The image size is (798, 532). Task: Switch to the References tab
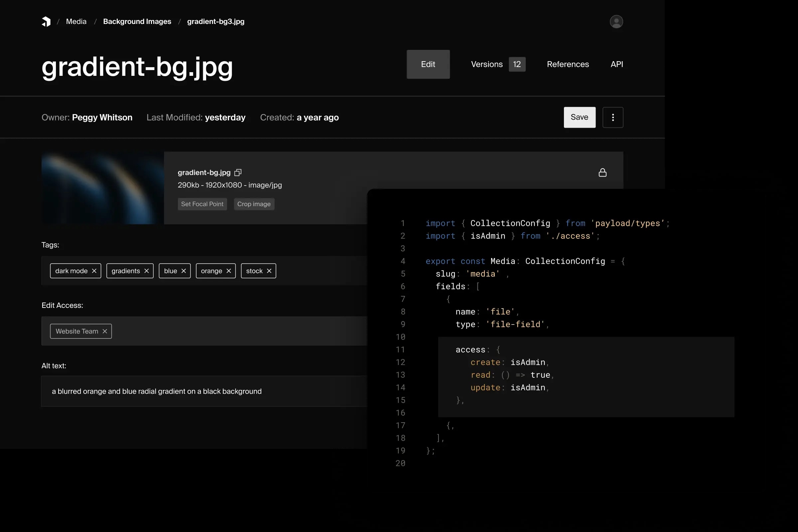568,64
